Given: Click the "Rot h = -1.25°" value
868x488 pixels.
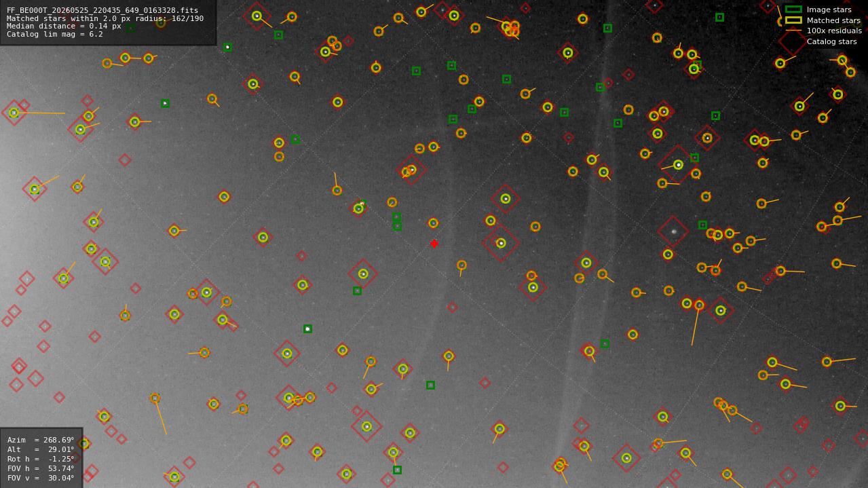Looking at the screenshot, I should 41,459.
